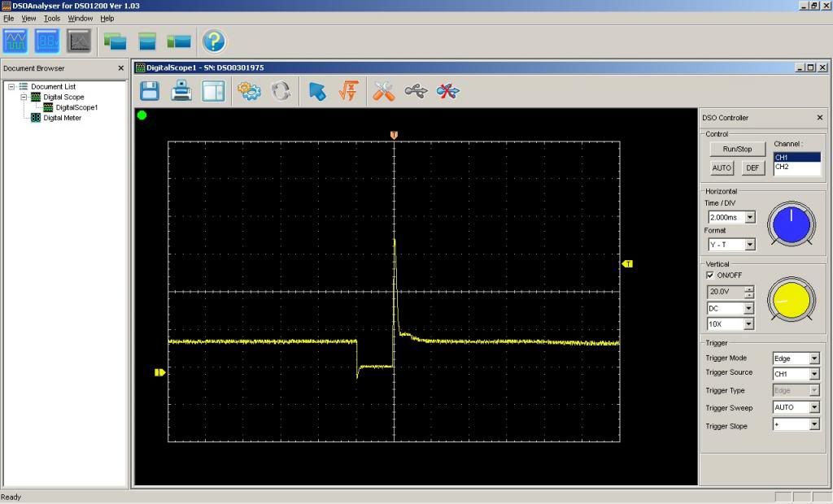The height and width of the screenshot is (504, 833).
Task: Click the yellow channel 1 ground marker
Action: pos(159,372)
